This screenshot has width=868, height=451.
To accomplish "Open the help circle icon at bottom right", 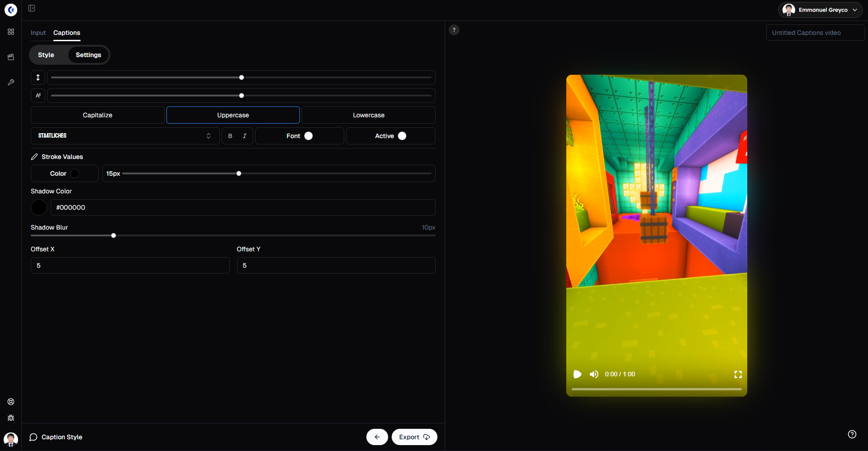I will point(852,434).
